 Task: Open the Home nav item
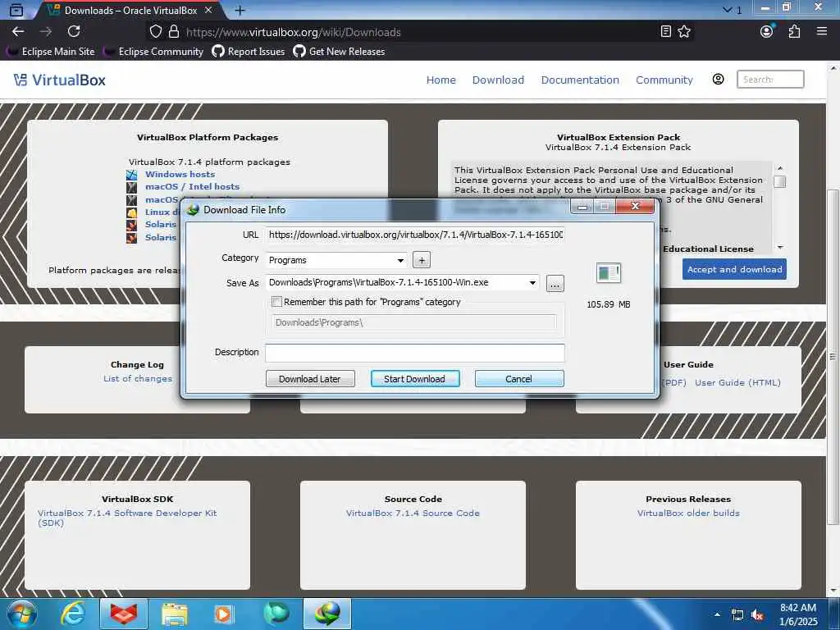[x=441, y=80]
